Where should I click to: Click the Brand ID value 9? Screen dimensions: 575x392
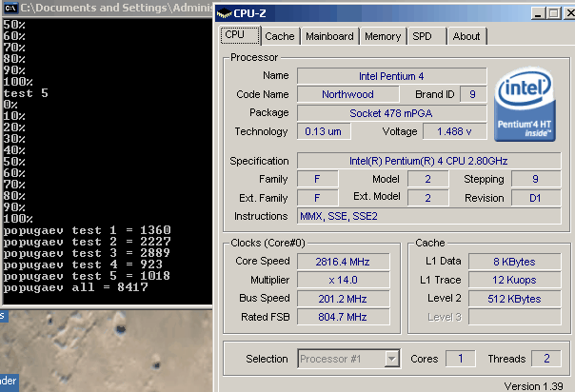pyautogui.click(x=473, y=94)
